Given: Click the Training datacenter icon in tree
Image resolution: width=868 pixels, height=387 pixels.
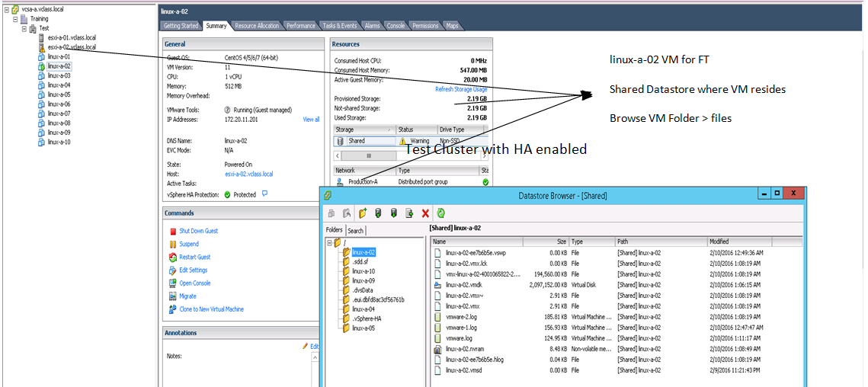Looking at the screenshot, I should [x=24, y=19].
